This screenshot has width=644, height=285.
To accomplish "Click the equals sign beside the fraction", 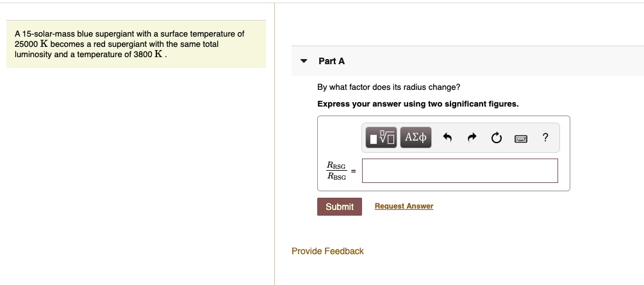I will click(352, 169).
